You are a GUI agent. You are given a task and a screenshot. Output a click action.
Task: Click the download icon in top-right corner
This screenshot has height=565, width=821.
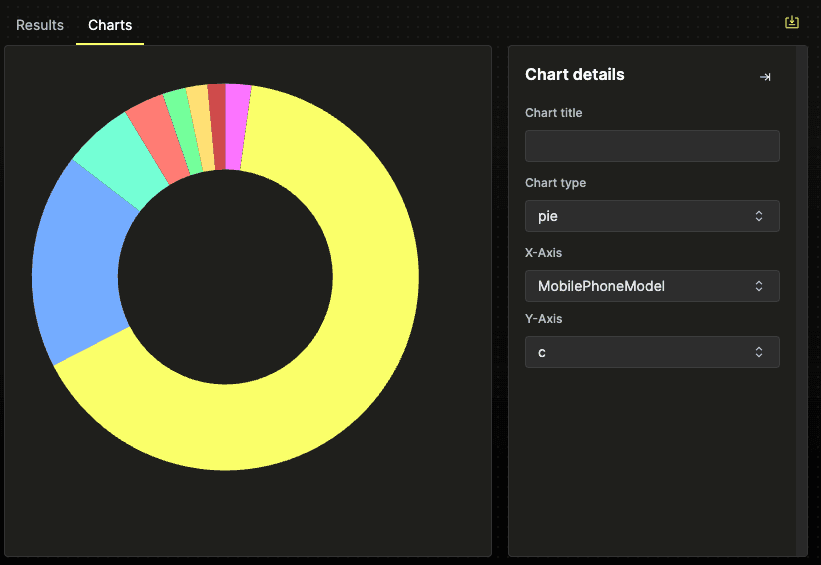pos(792,22)
